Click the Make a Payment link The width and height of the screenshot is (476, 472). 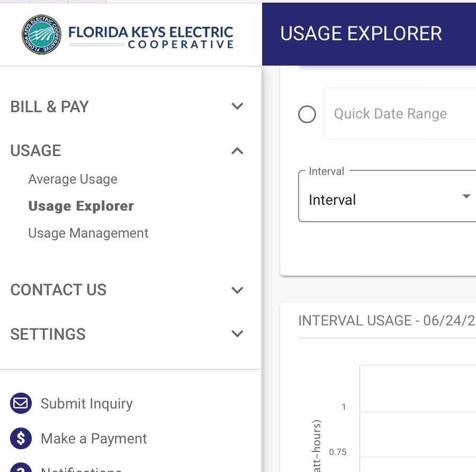pyautogui.click(x=94, y=439)
